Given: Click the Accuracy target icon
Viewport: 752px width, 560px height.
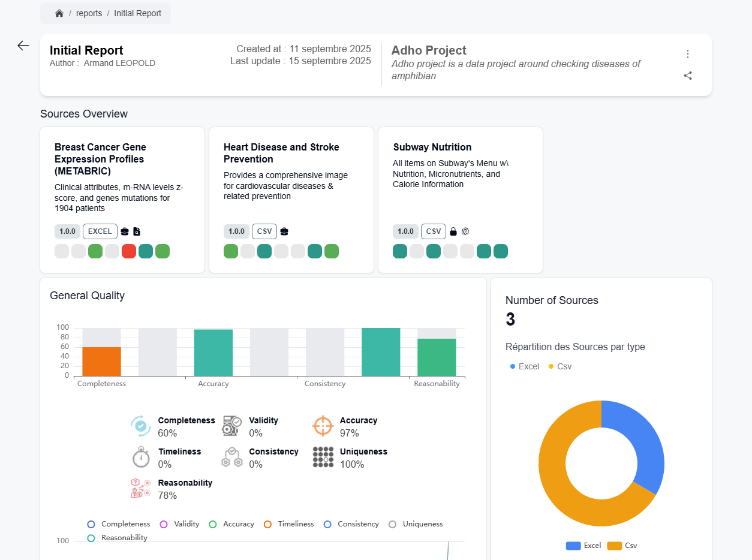Looking at the screenshot, I should coord(323,426).
